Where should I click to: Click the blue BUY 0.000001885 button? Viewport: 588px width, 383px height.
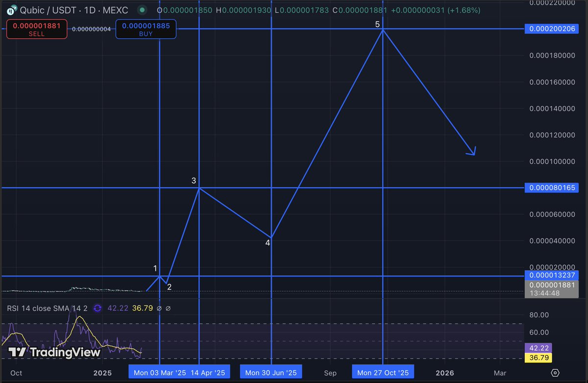point(146,29)
